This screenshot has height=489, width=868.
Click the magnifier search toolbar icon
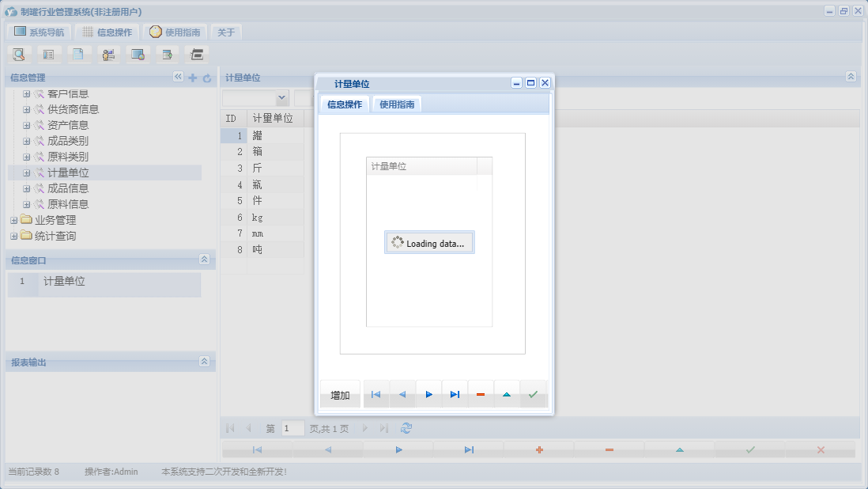point(19,55)
